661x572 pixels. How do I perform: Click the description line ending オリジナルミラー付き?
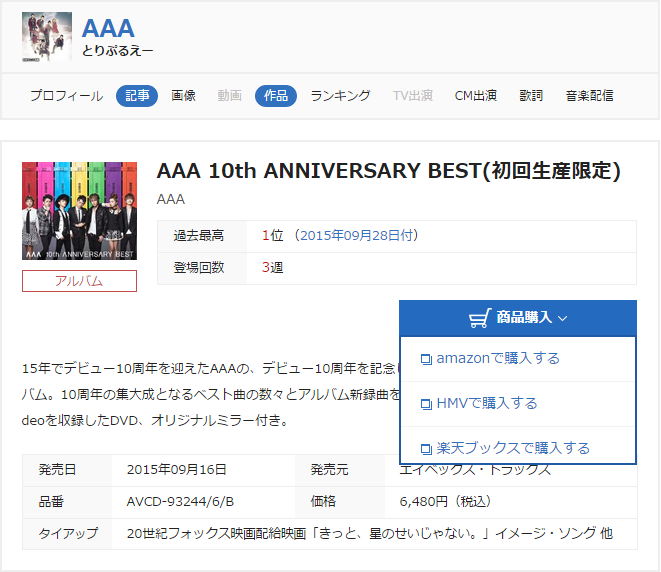[x=155, y=421]
